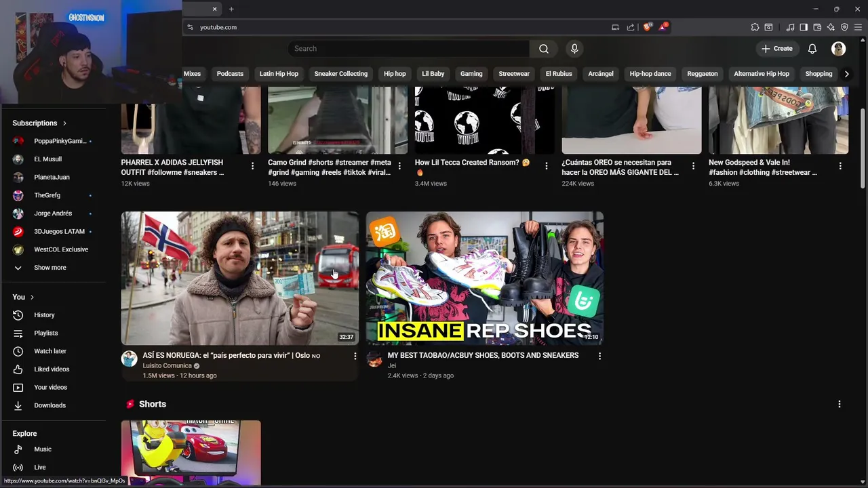Open the INSANE REP SHOES video thumbnail
Viewport: 868px width, 488px height.
point(485,279)
